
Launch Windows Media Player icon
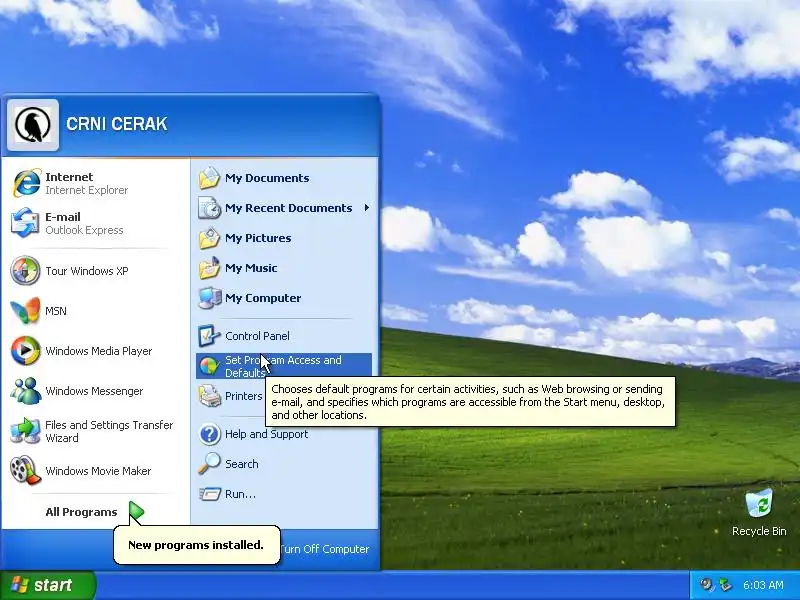[26, 351]
